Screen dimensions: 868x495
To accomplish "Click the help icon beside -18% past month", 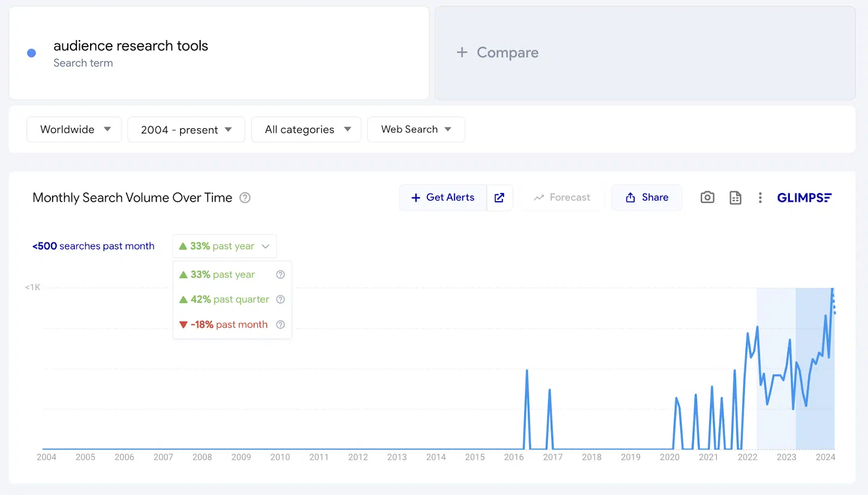I will tap(280, 324).
